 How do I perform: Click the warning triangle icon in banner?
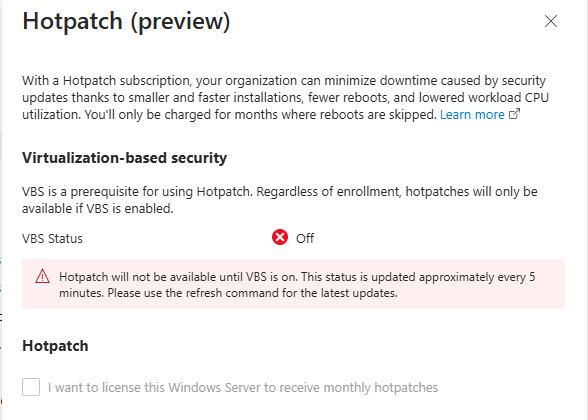pyautogui.click(x=42, y=276)
